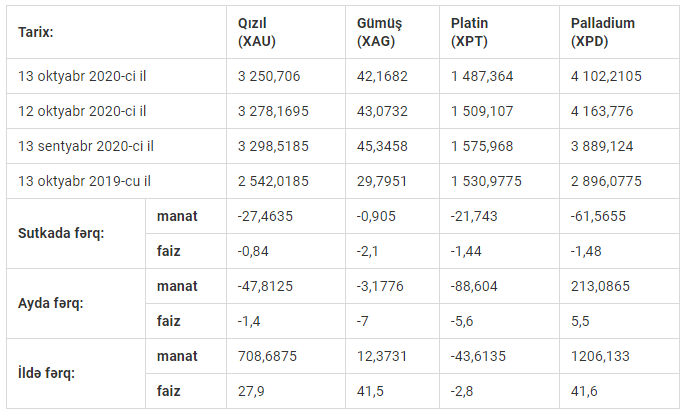
Task: Select the Sutkada fərq row label
Action: tap(60, 234)
